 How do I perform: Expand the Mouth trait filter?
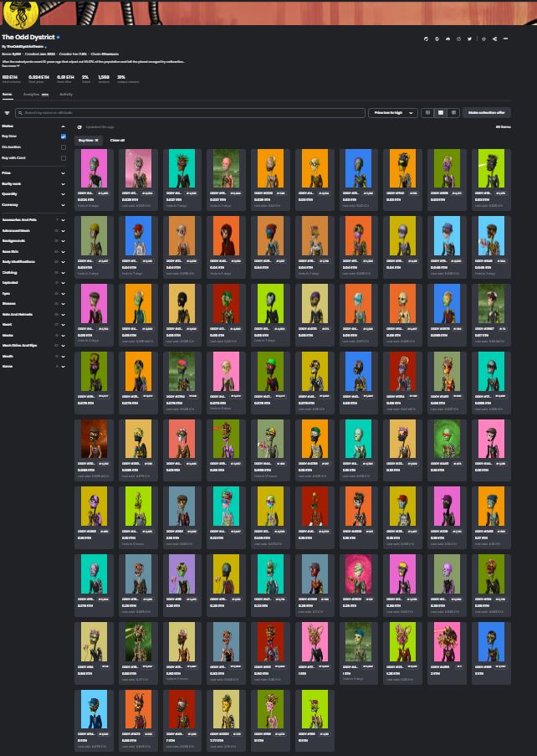(33, 357)
